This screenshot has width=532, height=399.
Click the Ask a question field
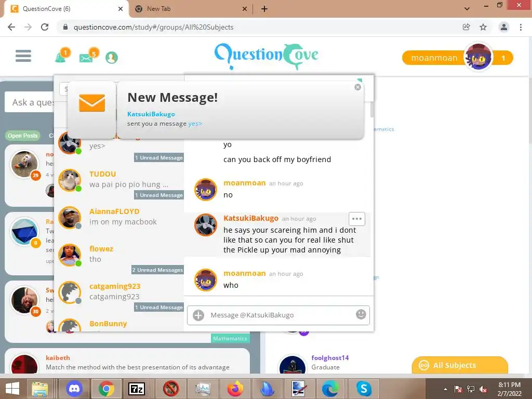coord(30,102)
